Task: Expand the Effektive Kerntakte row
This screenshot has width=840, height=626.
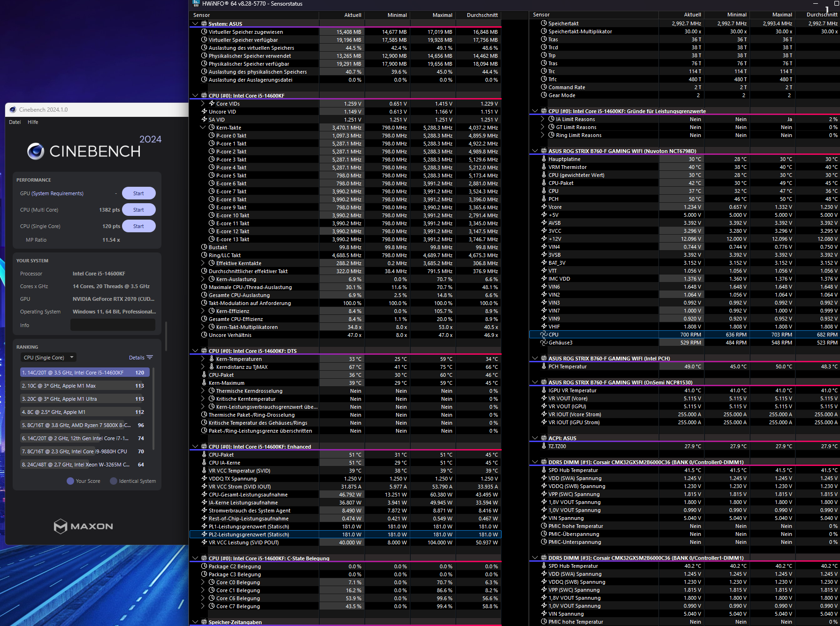Action: 203,263
